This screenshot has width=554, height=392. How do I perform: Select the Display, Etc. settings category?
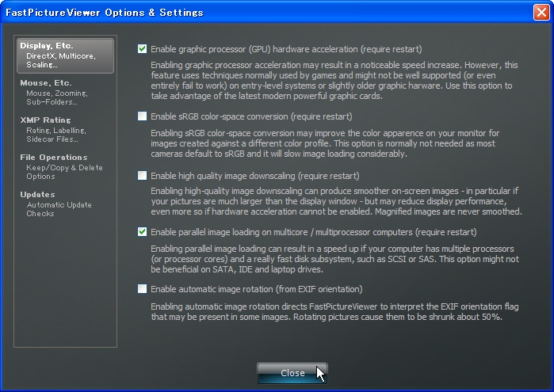(x=65, y=55)
